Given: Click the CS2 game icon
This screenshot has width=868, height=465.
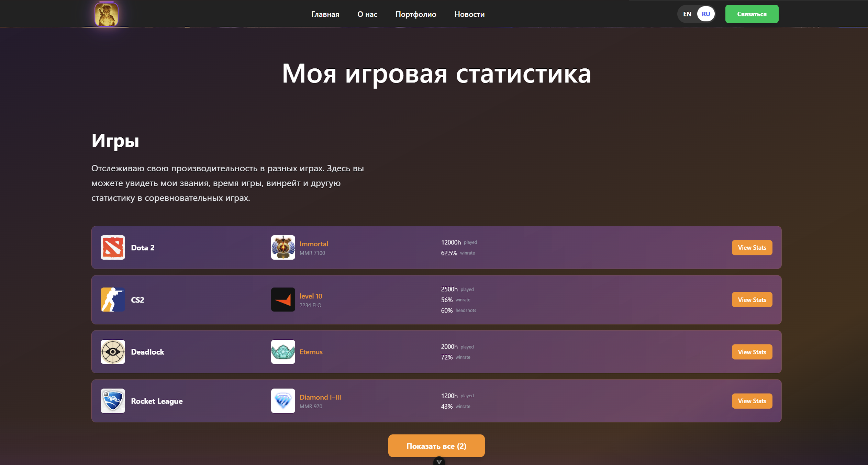Looking at the screenshot, I should click(x=113, y=299).
